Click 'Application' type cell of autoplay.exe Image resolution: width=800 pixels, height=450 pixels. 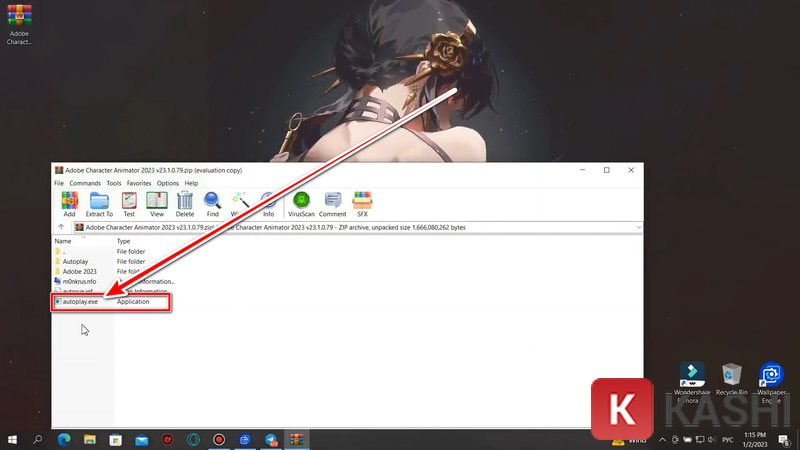pyautogui.click(x=133, y=302)
